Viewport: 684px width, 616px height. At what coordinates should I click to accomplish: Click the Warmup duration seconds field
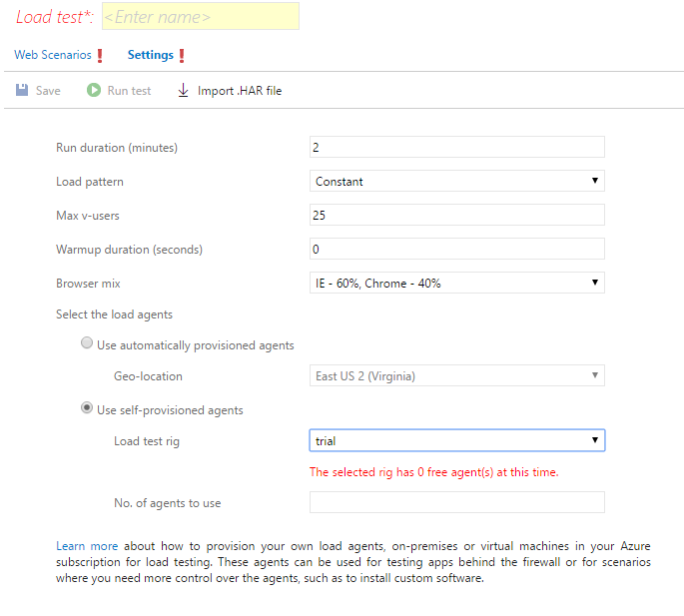coord(457,249)
